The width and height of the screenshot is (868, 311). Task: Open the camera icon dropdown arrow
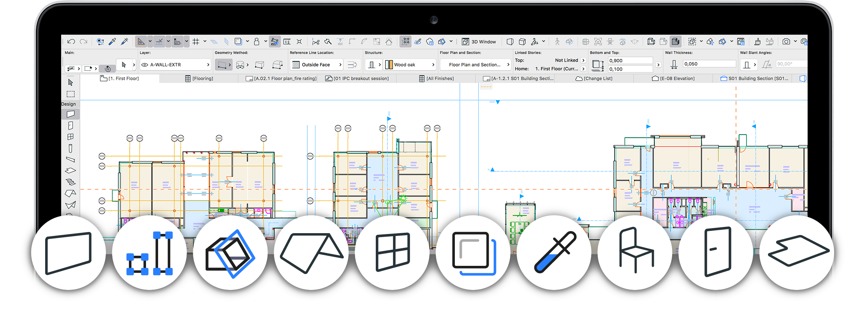tap(795, 42)
